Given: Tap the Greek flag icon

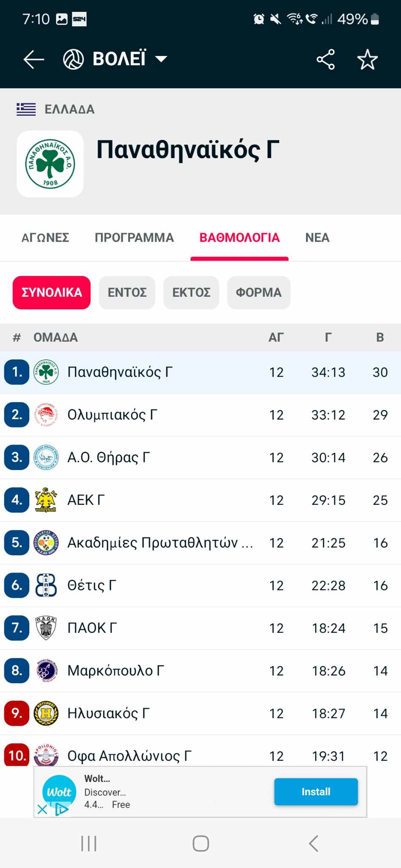Looking at the screenshot, I should pos(26,109).
